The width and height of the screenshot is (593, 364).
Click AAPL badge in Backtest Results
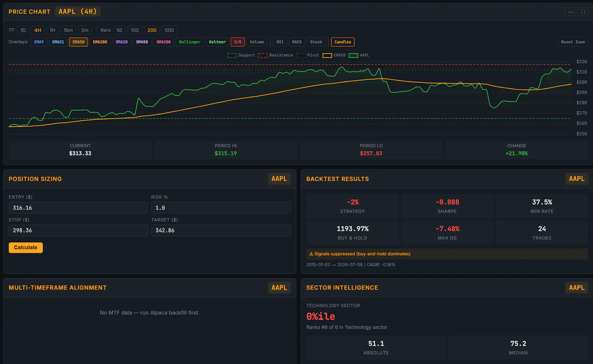point(577,179)
